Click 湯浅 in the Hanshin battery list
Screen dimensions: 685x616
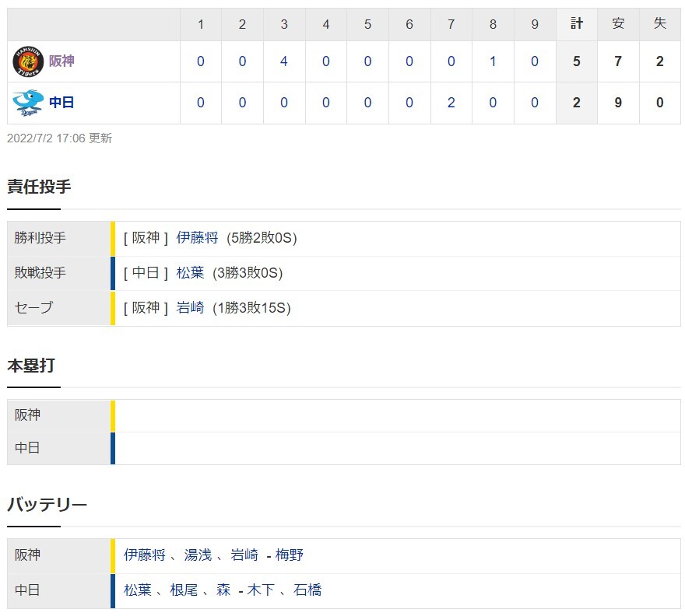click(x=198, y=555)
